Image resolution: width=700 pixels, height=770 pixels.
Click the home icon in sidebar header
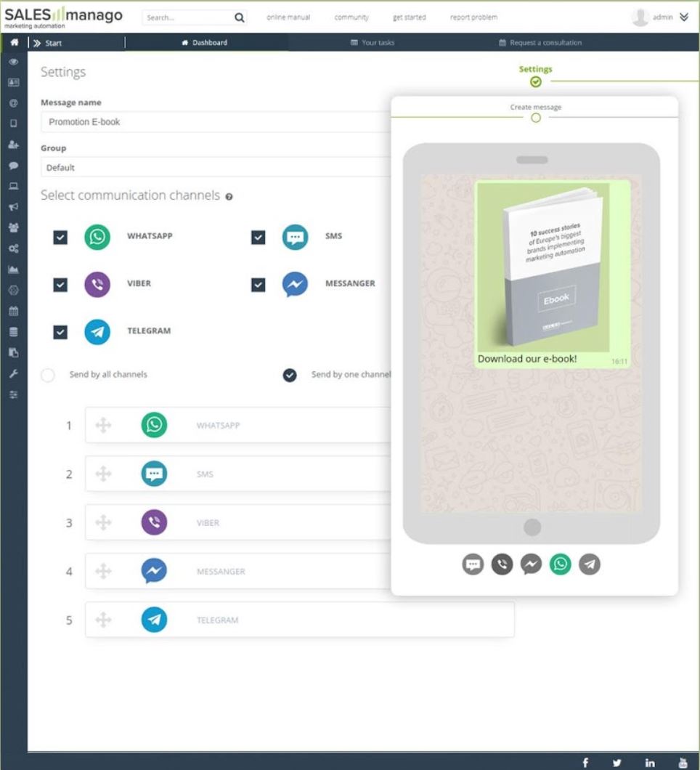tap(14, 43)
